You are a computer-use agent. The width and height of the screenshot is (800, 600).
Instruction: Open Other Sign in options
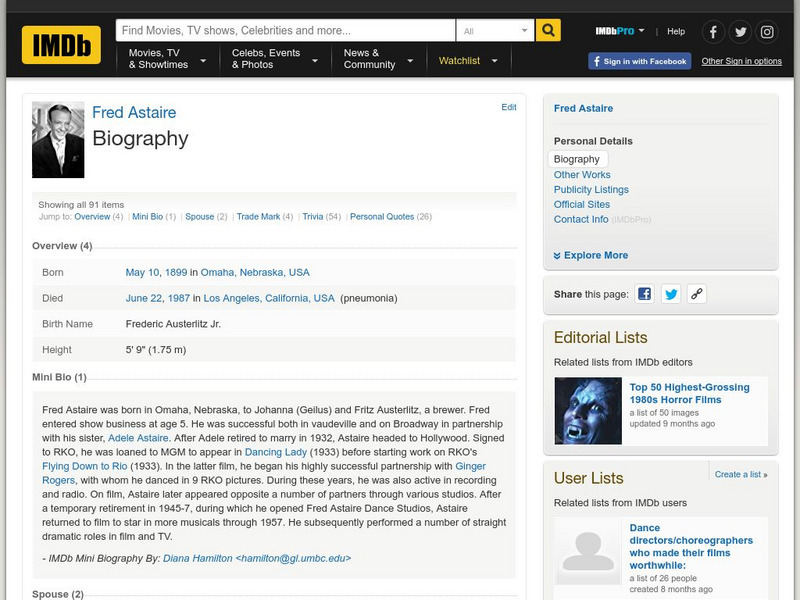click(741, 61)
